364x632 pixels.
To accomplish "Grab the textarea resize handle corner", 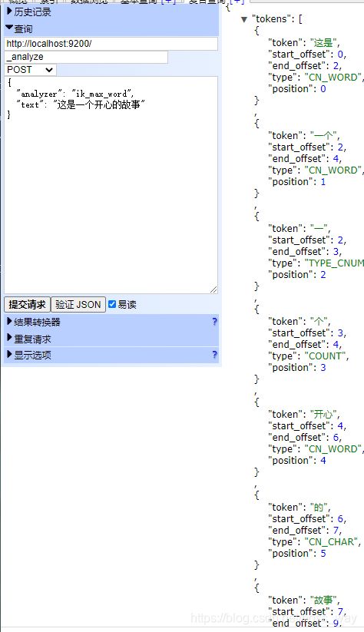I will [213, 290].
